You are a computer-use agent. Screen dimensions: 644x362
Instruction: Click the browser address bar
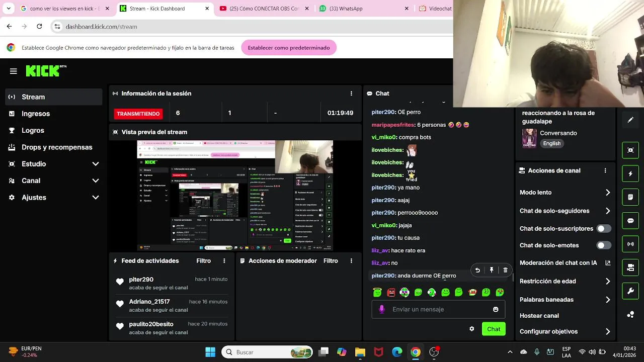[x=252, y=27]
